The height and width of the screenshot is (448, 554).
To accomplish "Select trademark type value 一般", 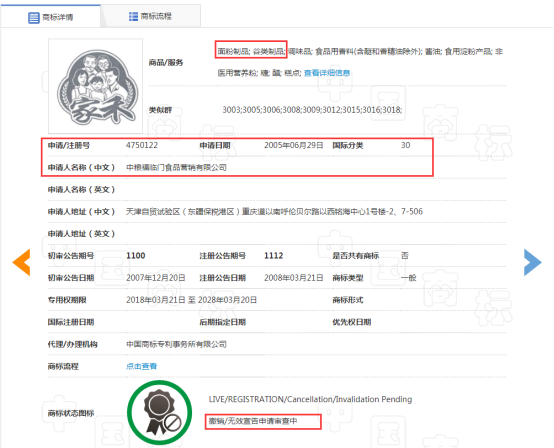I will click(x=408, y=278).
